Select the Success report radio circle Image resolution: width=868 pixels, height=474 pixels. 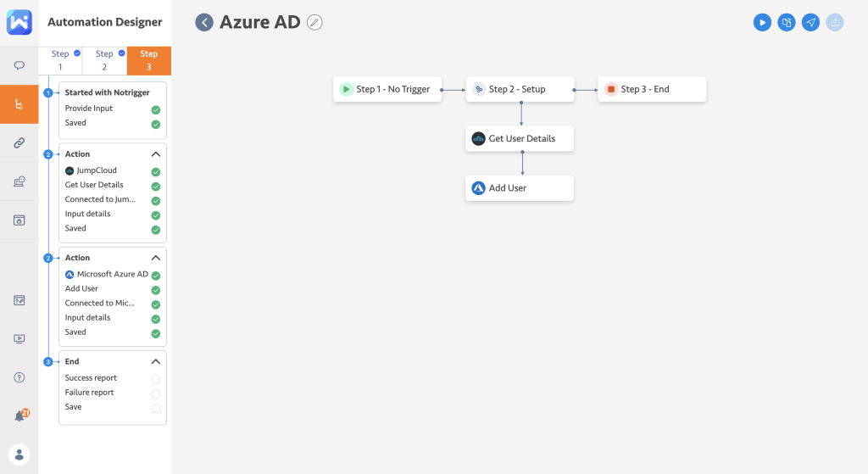tap(156, 379)
